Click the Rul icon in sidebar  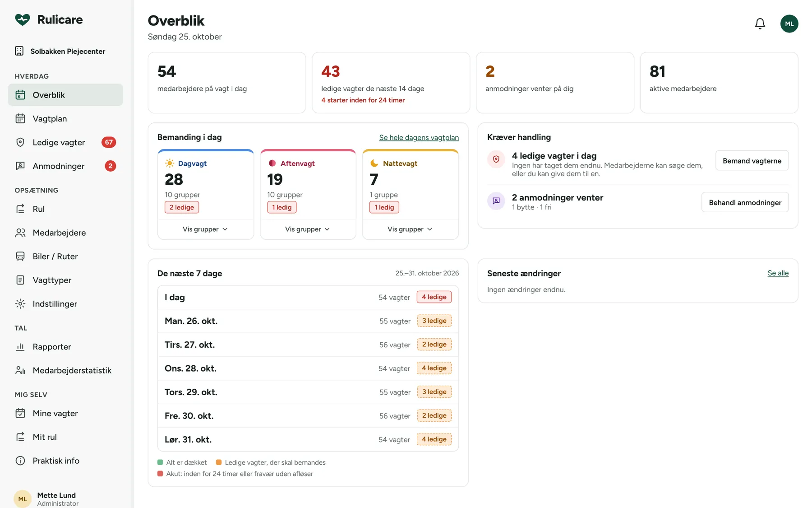coord(20,209)
